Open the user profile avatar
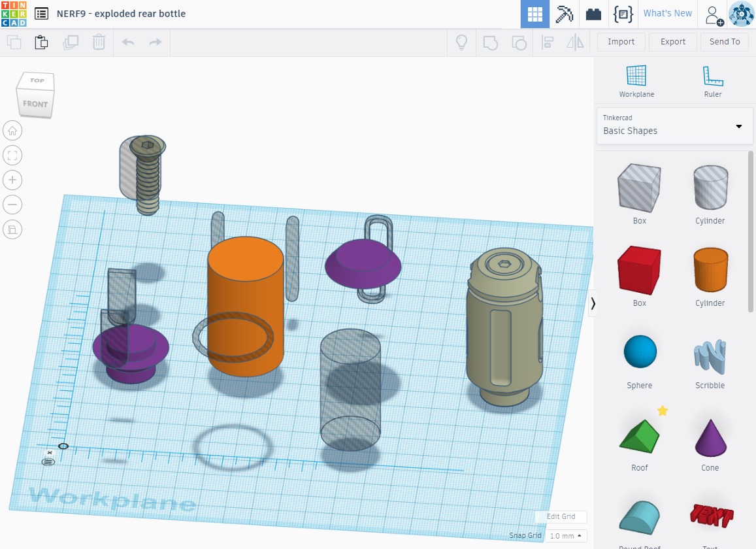The width and height of the screenshot is (756, 549). point(741,14)
